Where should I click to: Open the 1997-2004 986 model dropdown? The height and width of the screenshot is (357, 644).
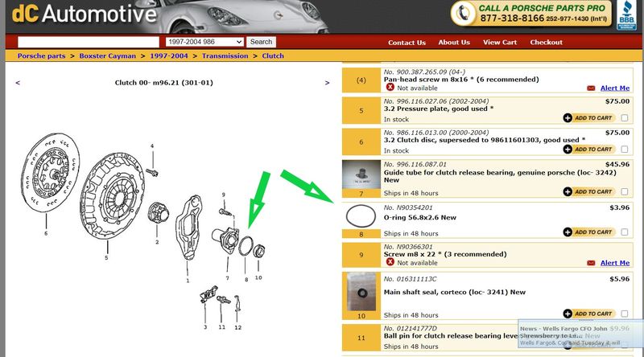(204, 42)
